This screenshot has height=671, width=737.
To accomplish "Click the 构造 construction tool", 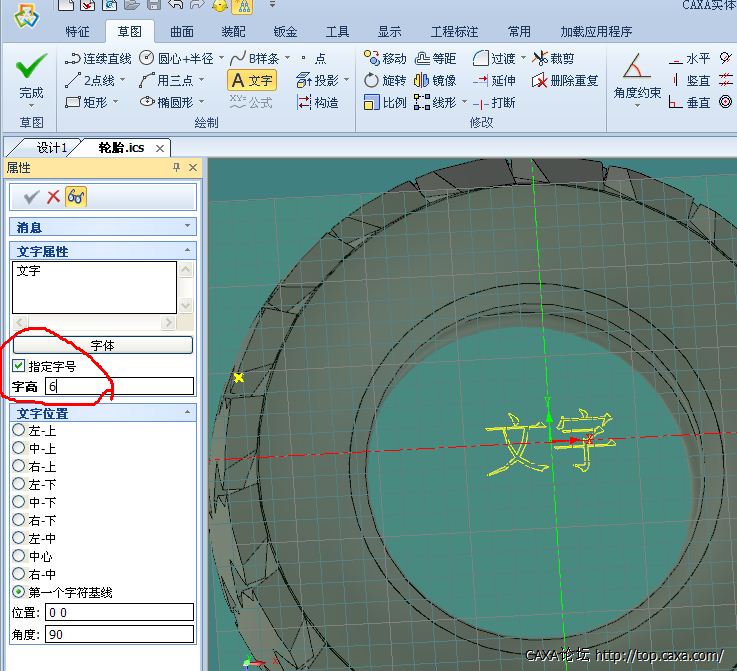I will (318, 102).
